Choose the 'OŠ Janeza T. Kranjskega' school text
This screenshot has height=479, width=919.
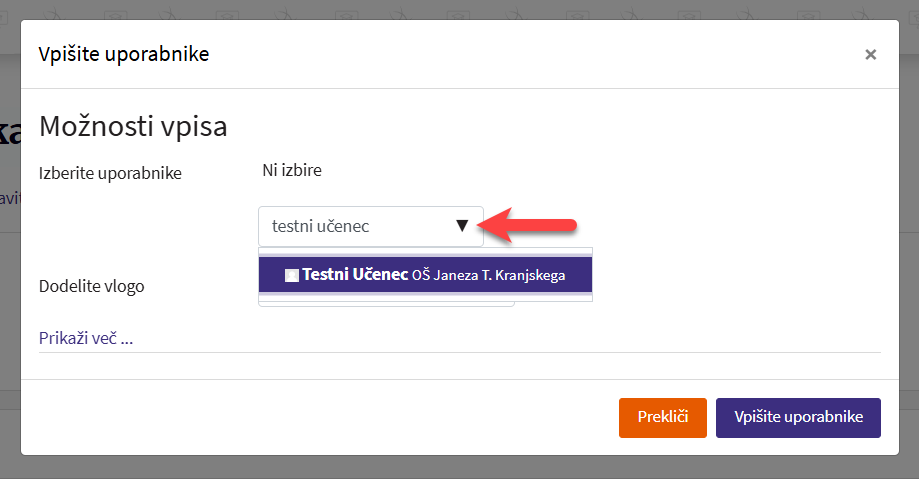pos(488,276)
